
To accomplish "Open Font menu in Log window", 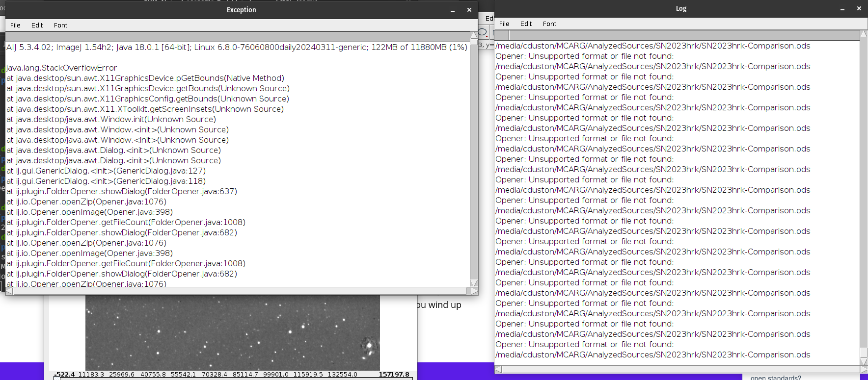I will [x=549, y=24].
